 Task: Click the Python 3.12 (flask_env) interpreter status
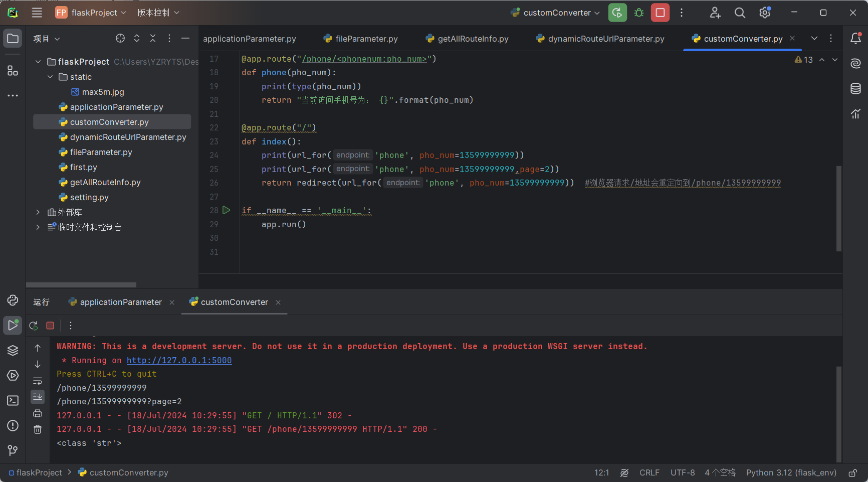(x=791, y=472)
